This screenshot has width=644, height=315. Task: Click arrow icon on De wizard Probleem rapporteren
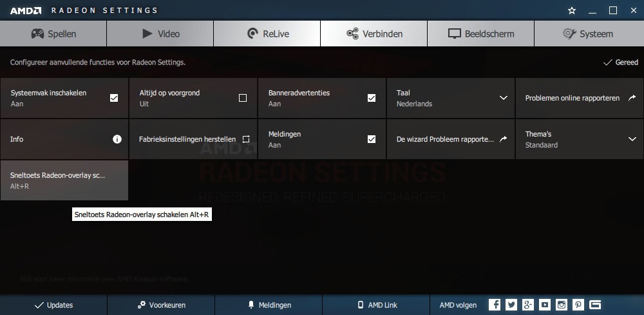coord(503,139)
